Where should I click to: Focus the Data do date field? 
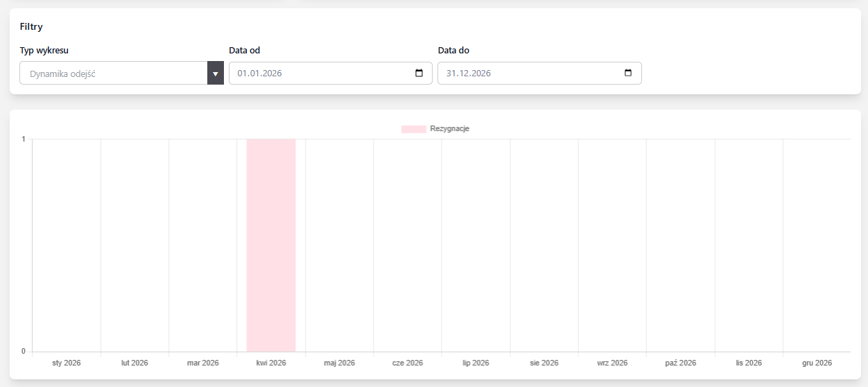(528, 74)
